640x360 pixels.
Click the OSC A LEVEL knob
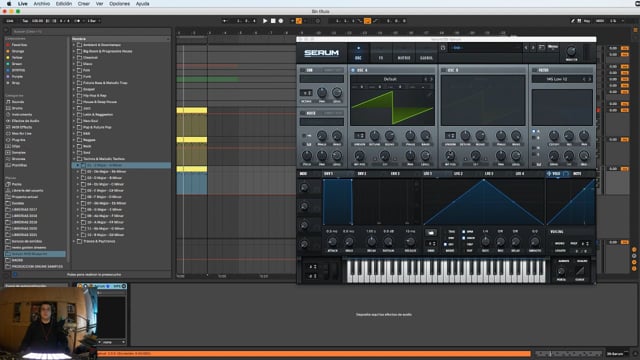coord(425,155)
